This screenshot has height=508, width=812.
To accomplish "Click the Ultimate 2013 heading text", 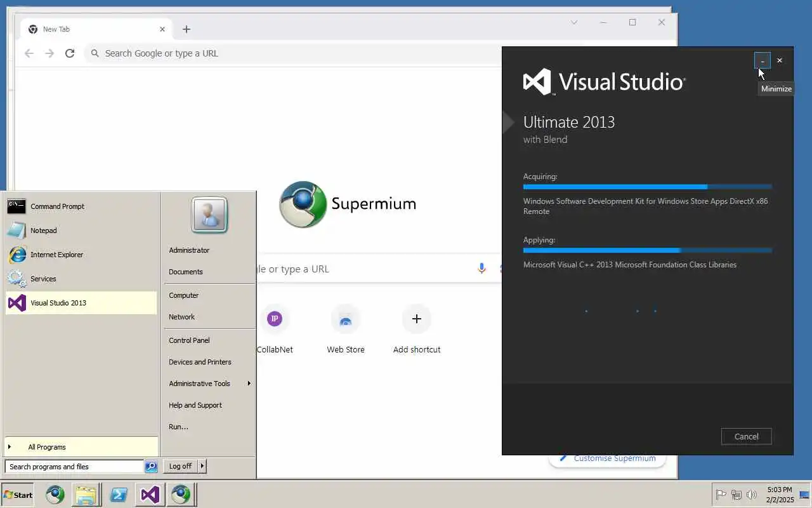I will [x=569, y=122].
